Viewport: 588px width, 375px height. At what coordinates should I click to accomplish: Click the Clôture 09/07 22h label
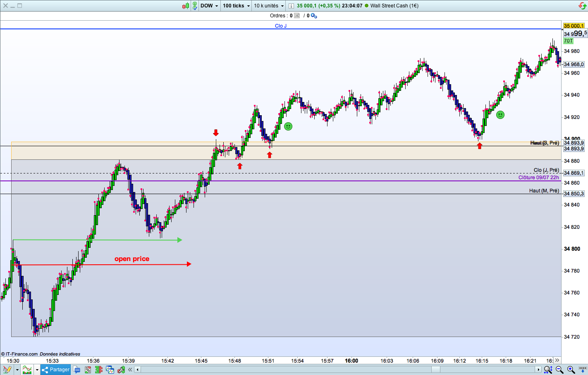click(539, 178)
